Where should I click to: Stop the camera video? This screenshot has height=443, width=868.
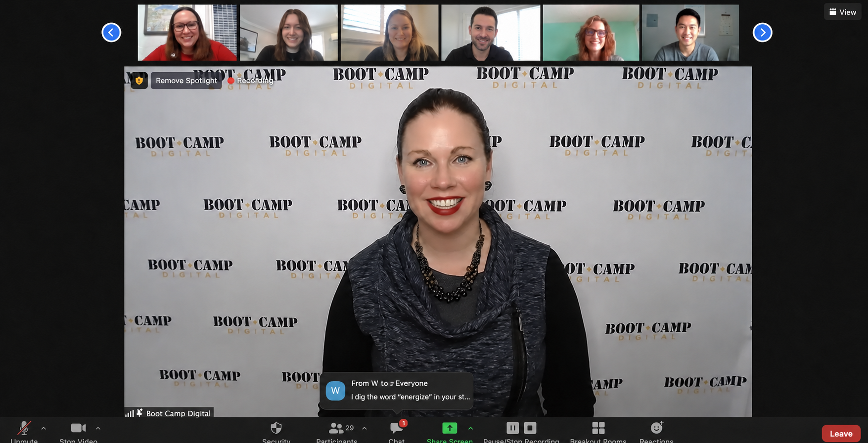click(78, 431)
